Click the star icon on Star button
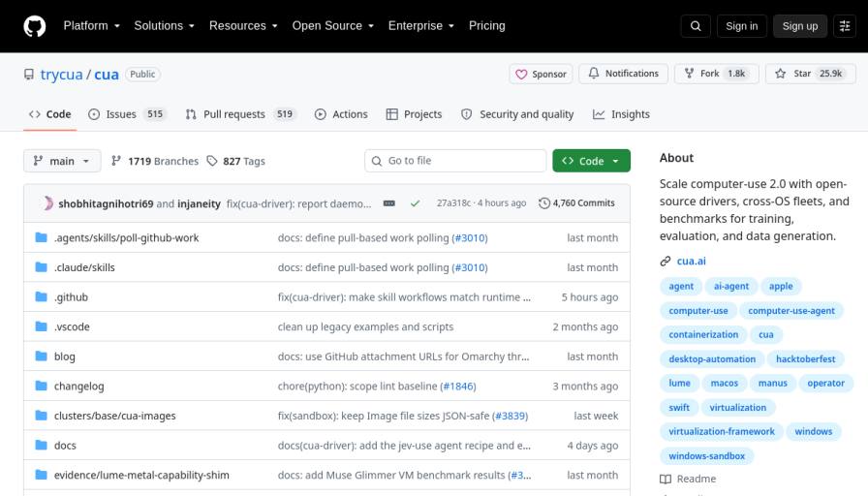Screen dimensions: 868x496 pyautogui.click(x=781, y=74)
